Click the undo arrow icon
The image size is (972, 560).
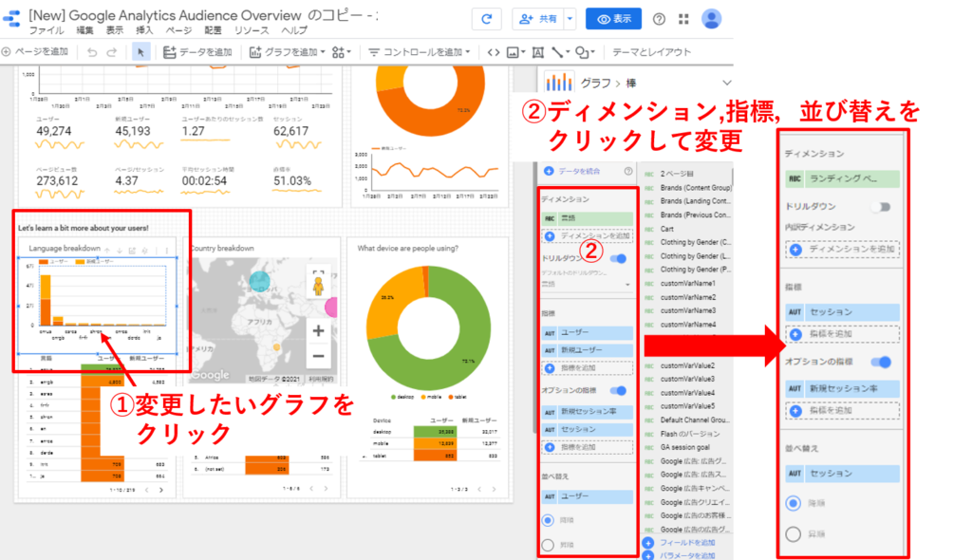coord(92,52)
